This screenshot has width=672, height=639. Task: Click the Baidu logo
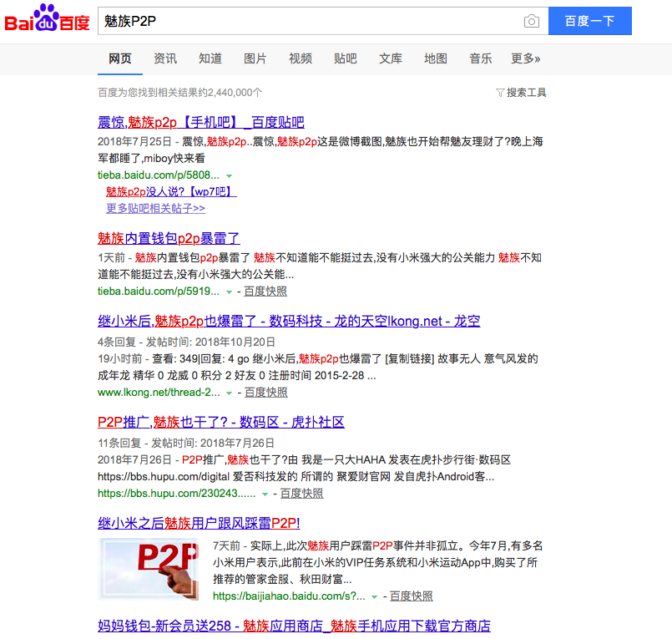47,18
